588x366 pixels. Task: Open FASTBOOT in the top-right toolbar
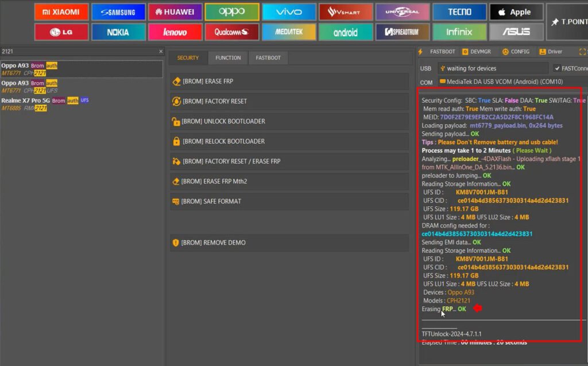coord(437,52)
